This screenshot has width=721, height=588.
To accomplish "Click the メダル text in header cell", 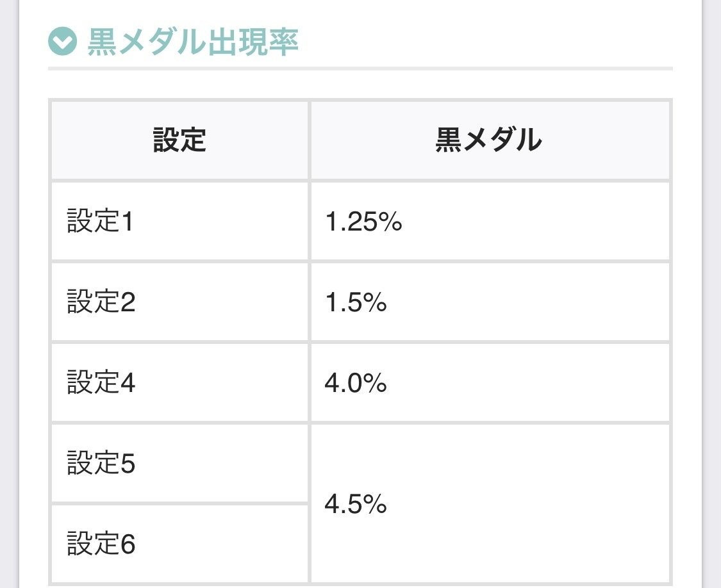I will [x=503, y=140].
